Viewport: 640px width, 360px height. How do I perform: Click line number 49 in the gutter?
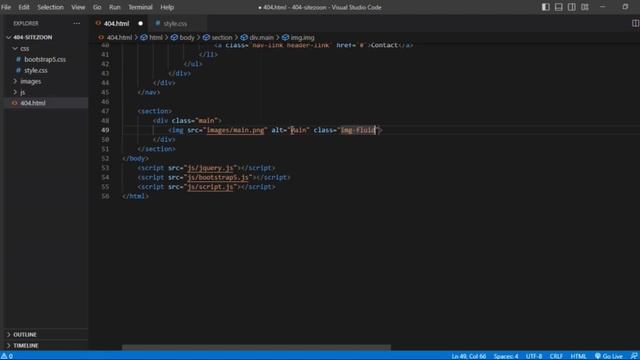click(105, 130)
